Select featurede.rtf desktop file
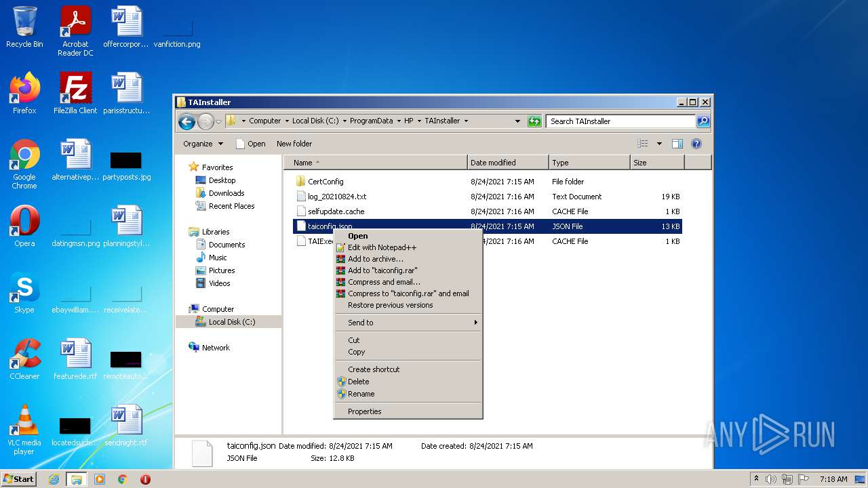The height and width of the screenshot is (488, 868). (x=75, y=359)
